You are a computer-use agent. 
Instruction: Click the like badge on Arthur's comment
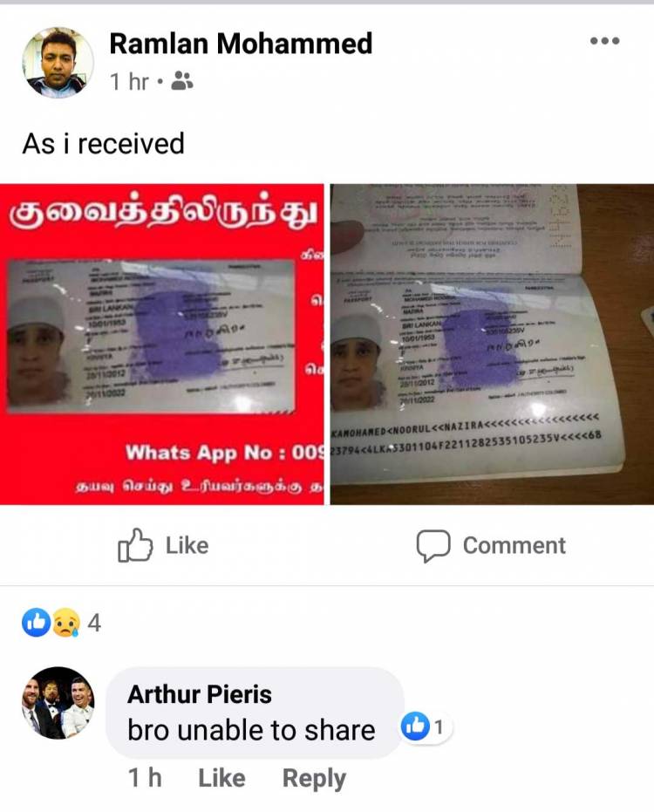point(426,727)
